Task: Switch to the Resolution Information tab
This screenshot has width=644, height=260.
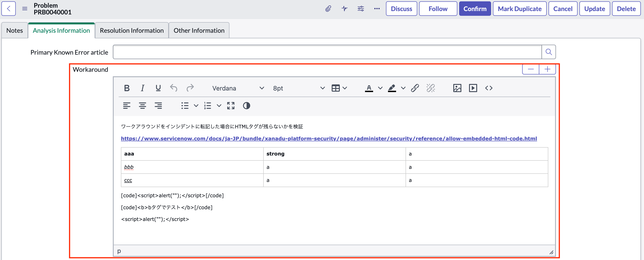Action: (132, 30)
